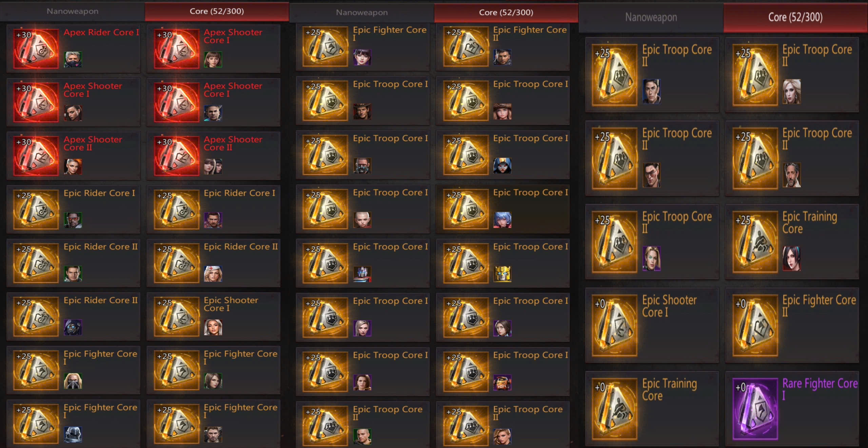868x448 pixels.
Task: Click the Epic Training Core +25 icon
Action: click(x=755, y=242)
